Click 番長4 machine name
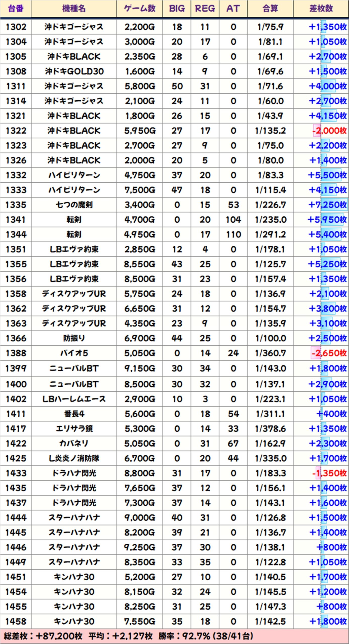This screenshot has height=644, width=349. point(74,414)
